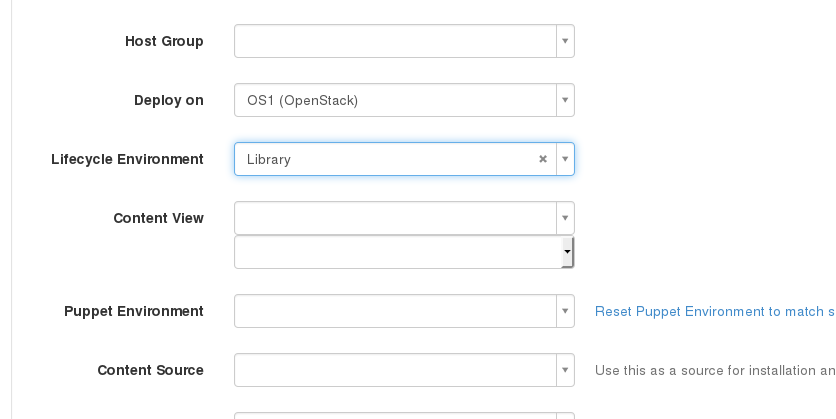Expand the Deploy on dropdown arrow
This screenshot has height=419, width=836.
pyautogui.click(x=565, y=100)
